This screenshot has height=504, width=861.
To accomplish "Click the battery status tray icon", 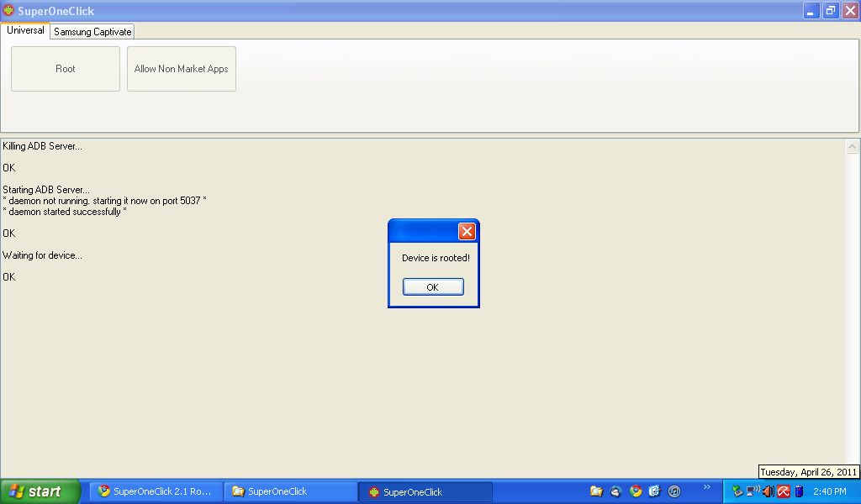I will [x=798, y=491].
